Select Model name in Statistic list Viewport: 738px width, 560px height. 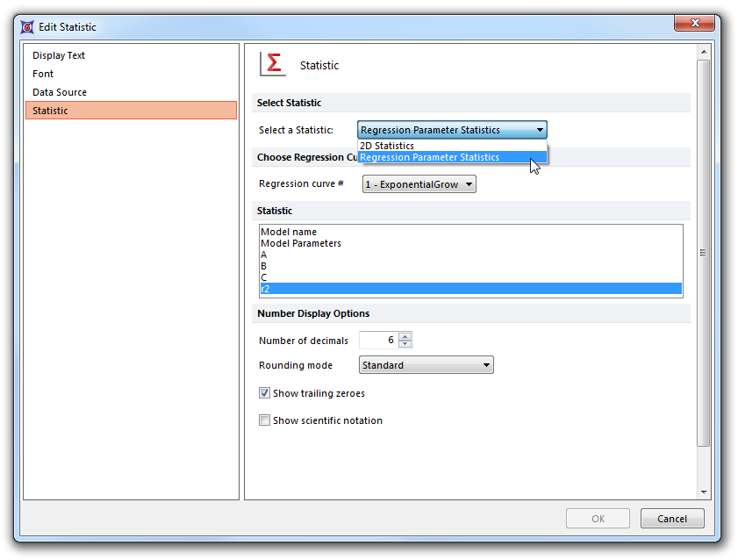point(289,232)
